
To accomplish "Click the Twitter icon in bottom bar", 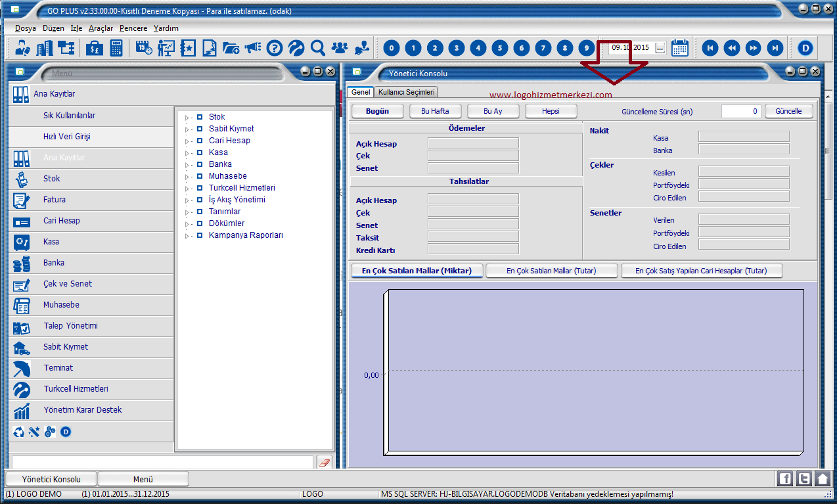I will (x=803, y=478).
